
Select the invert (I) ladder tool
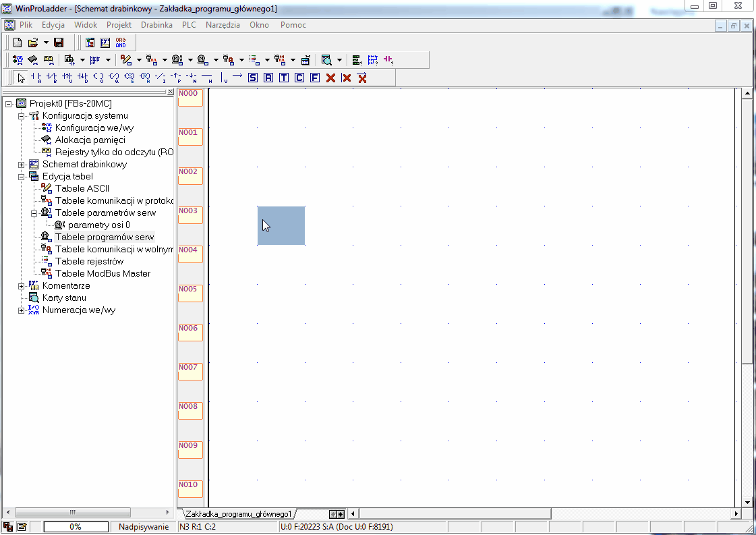click(x=161, y=78)
